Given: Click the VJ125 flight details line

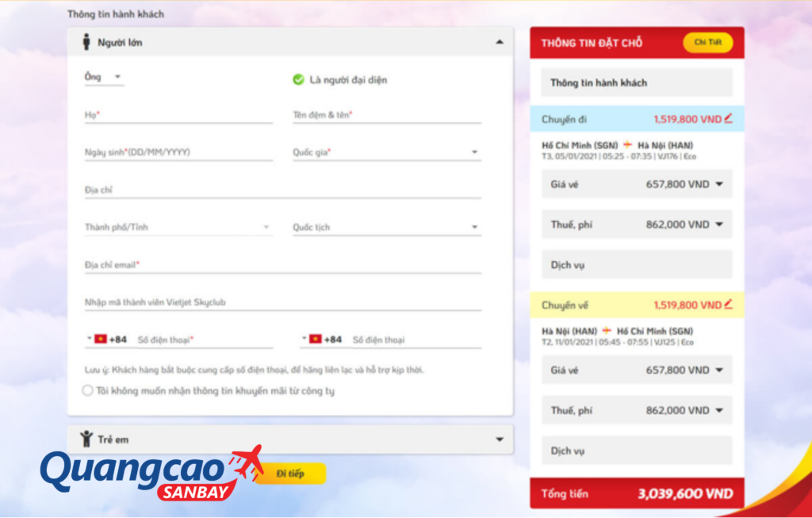Looking at the screenshot, I should tap(617, 343).
